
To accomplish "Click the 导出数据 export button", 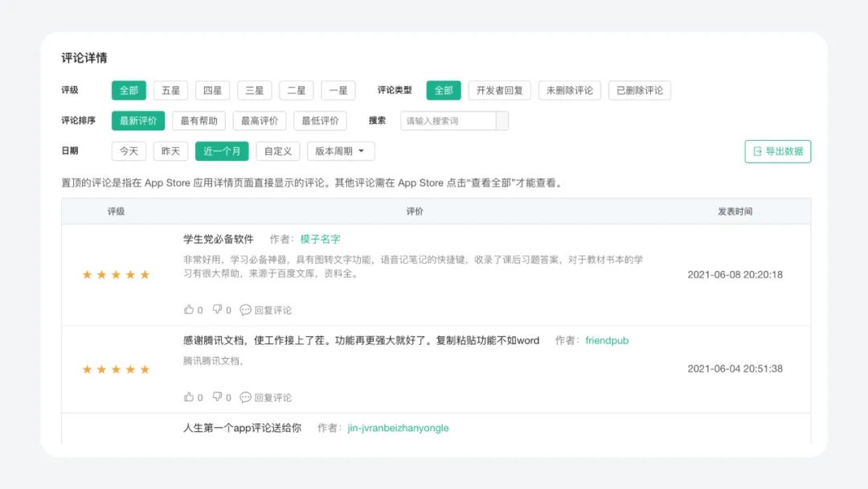I will coord(778,151).
